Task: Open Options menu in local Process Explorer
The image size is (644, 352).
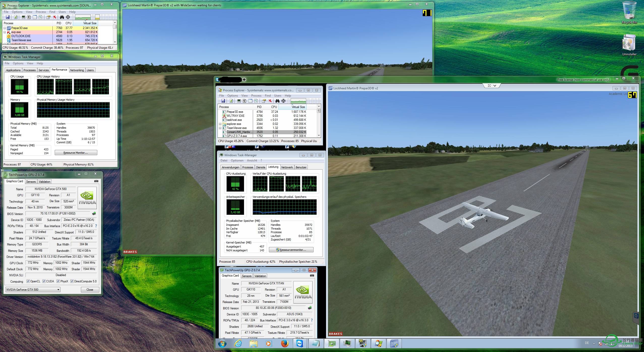Action: tap(17, 12)
